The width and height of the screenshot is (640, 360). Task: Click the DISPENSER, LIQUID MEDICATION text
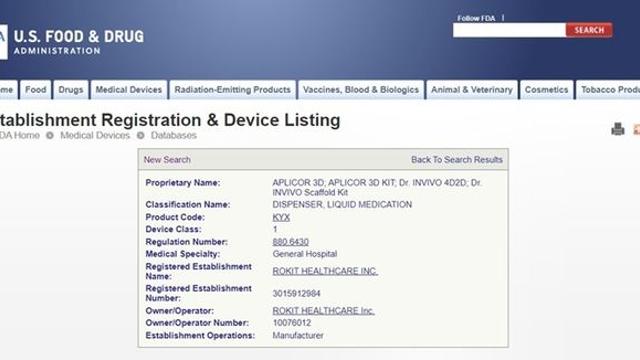342,204
